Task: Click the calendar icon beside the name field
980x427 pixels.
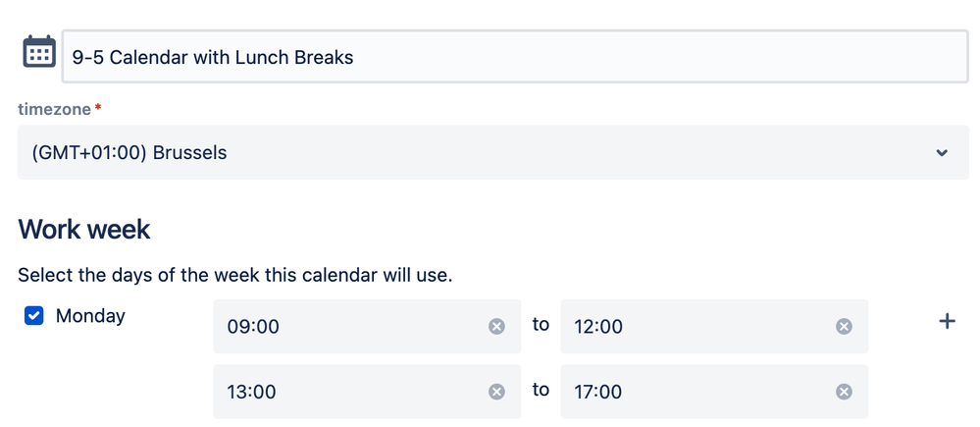Action: (39, 52)
